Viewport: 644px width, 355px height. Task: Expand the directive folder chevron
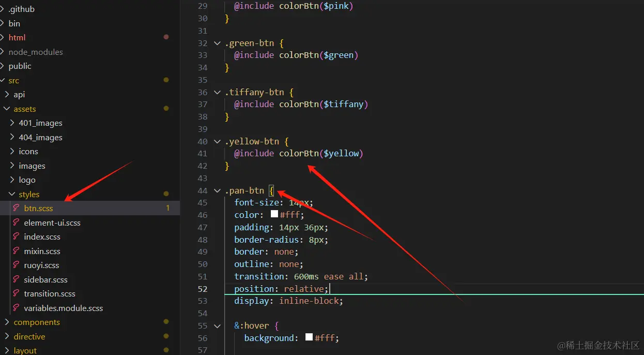click(x=7, y=336)
